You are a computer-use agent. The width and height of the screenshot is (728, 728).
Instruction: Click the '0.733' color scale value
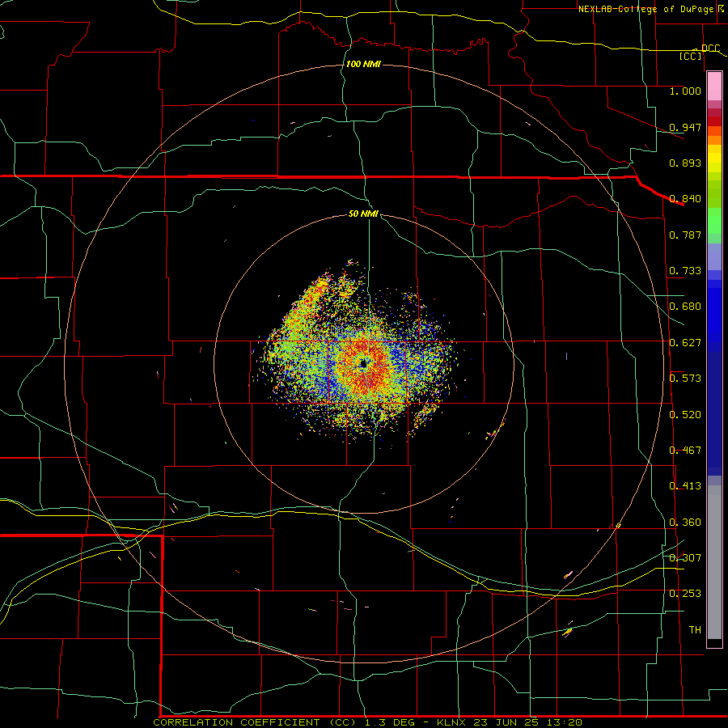click(x=685, y=271)
